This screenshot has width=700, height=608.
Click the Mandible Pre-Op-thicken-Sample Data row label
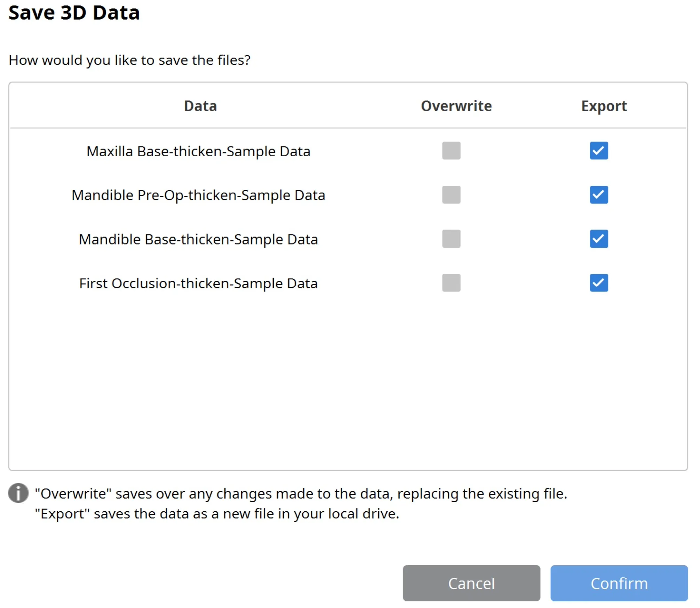[198, 195]
